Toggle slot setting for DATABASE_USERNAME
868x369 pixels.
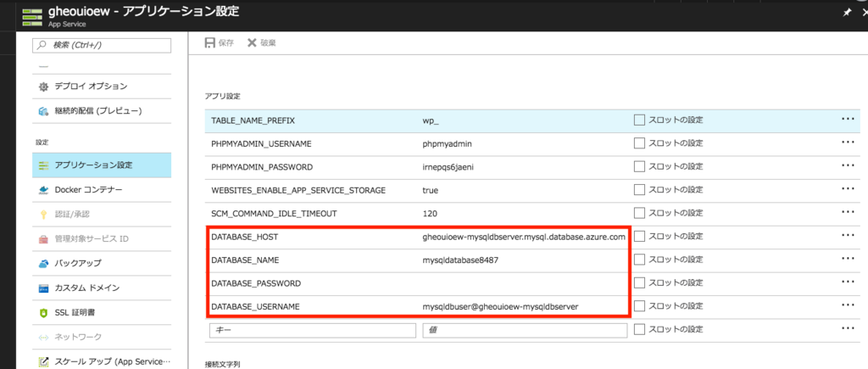coord(639,306)
